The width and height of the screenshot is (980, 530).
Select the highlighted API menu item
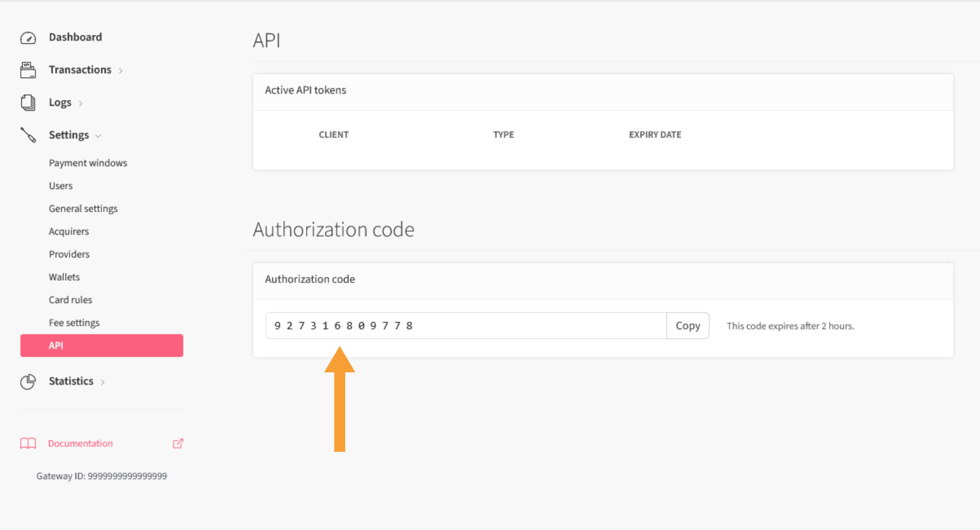click(101, 345)
